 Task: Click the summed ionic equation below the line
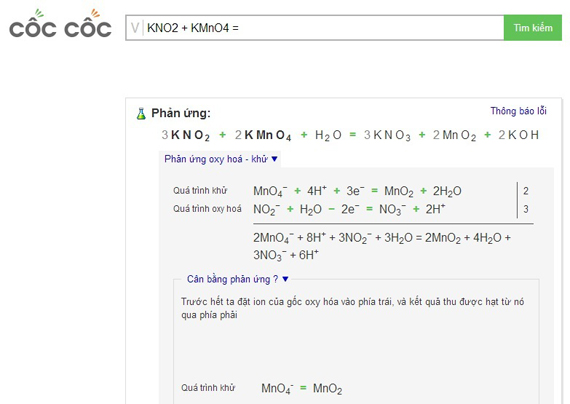pyautogui.click(x=382, y=246)
